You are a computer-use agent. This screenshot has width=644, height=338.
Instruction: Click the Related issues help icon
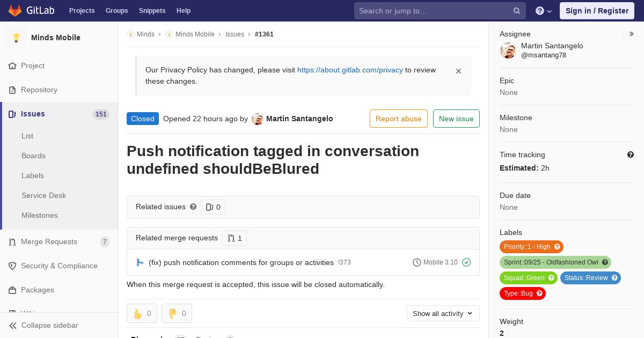pos(193,207)
